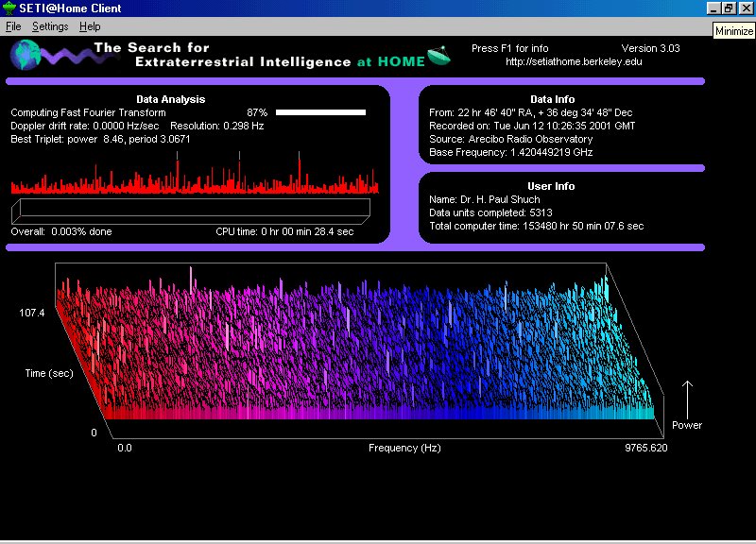Screen dimensions: 756x544
Task: Minimize the SETI@Home Client window
Action: tap(713, 8)
